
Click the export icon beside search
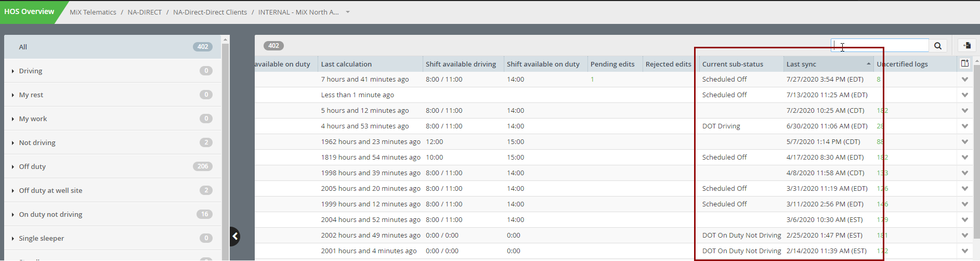pyautogui.click(x=967, y=46)
